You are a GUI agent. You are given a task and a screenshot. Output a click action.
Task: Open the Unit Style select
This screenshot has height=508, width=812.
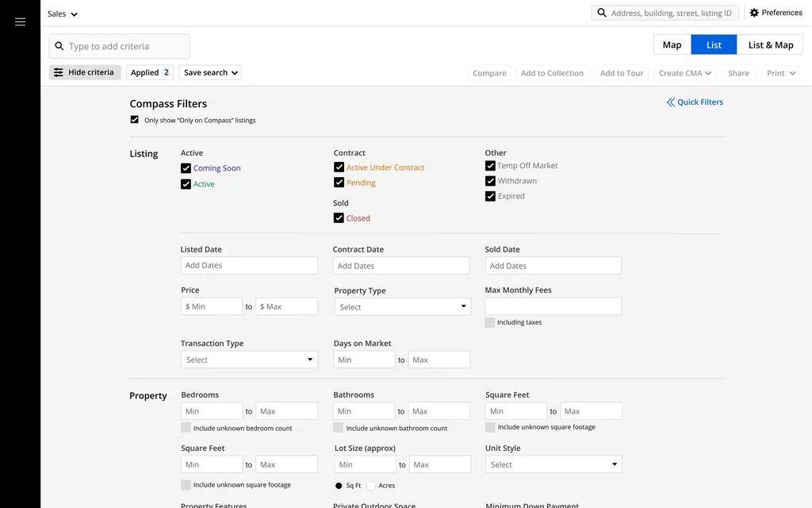click(553, 464)
